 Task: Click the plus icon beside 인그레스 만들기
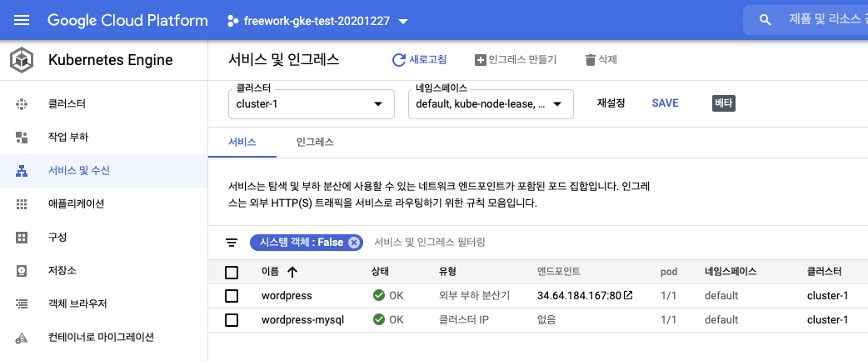pos(480,60)
